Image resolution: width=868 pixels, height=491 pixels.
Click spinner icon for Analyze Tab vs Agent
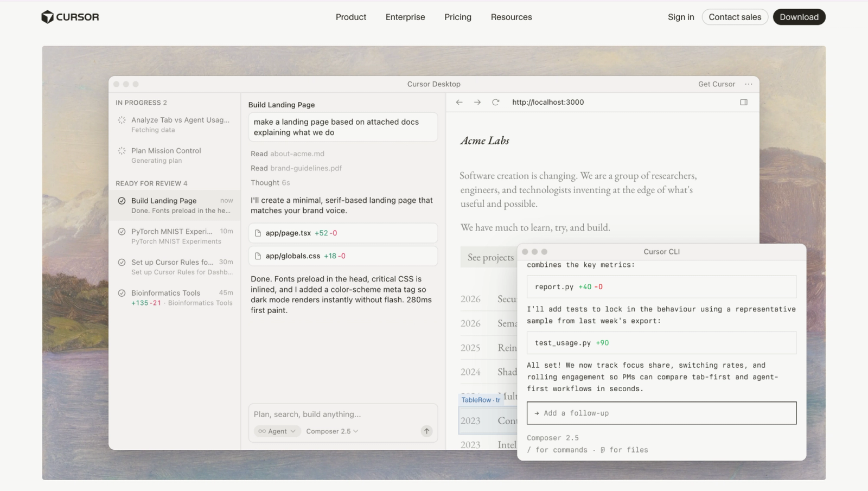tap(122, 120)
